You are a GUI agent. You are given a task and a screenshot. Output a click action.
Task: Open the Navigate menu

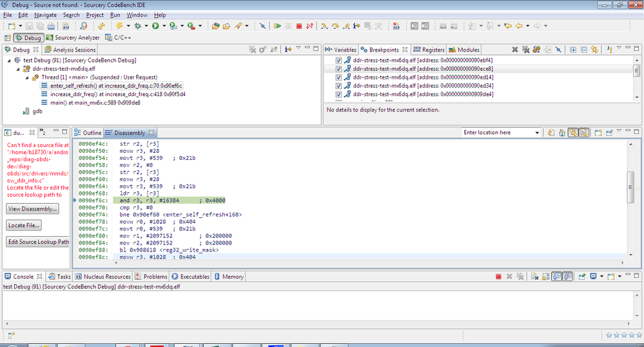(45, 15)
